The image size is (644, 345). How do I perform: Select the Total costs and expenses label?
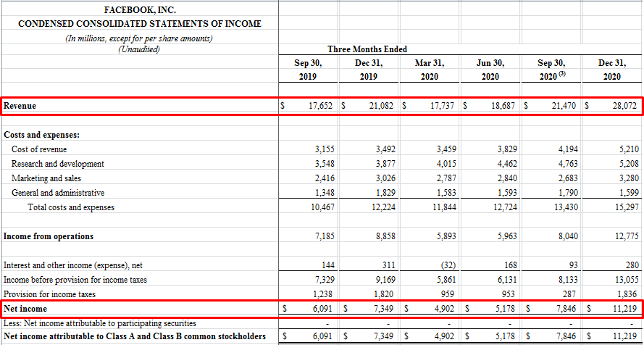tap(71, 207)
